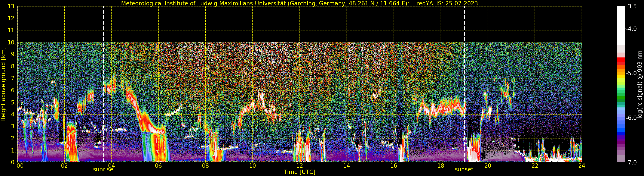Click the 'sunrise' label below axis
Screen dimensions: 644x176
coord(103,170)
